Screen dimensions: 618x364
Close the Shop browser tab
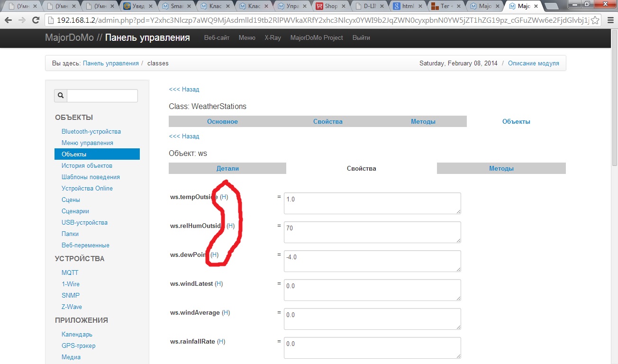point(345,7)
